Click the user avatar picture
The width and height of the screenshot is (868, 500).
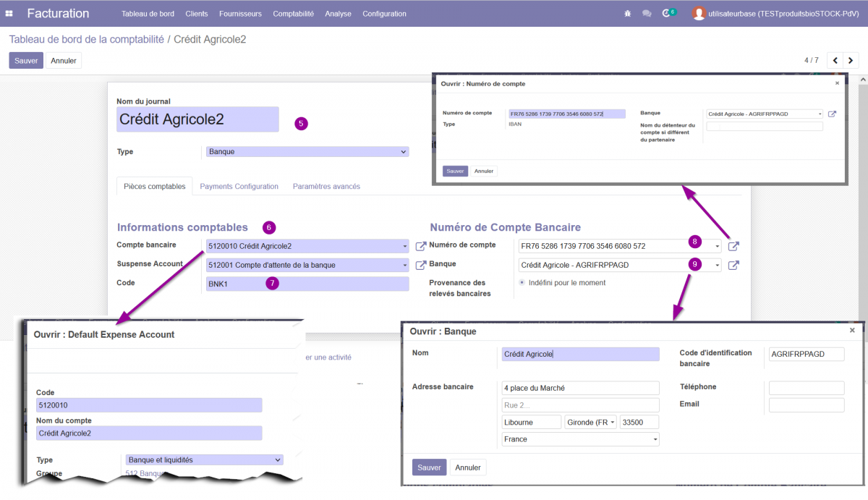(x=699, y=14)
